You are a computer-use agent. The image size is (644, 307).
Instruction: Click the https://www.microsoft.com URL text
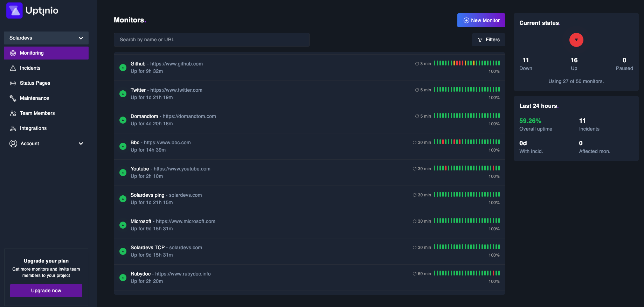tap(186, 221)
